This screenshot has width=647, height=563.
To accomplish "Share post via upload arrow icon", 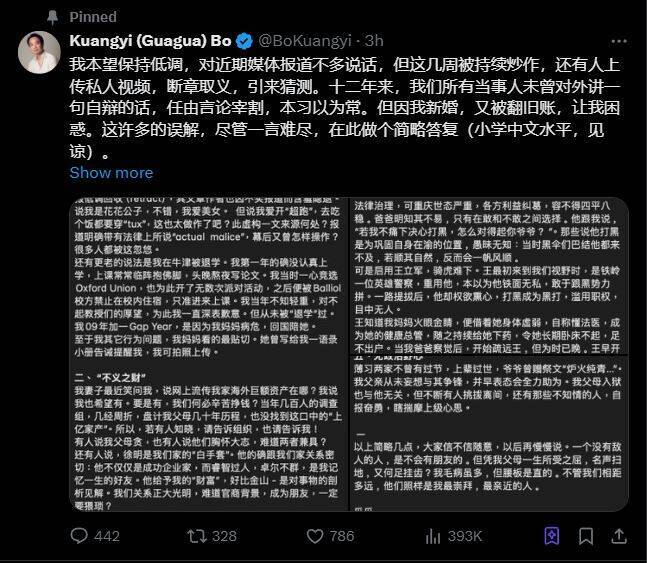I will coord(619,536).
